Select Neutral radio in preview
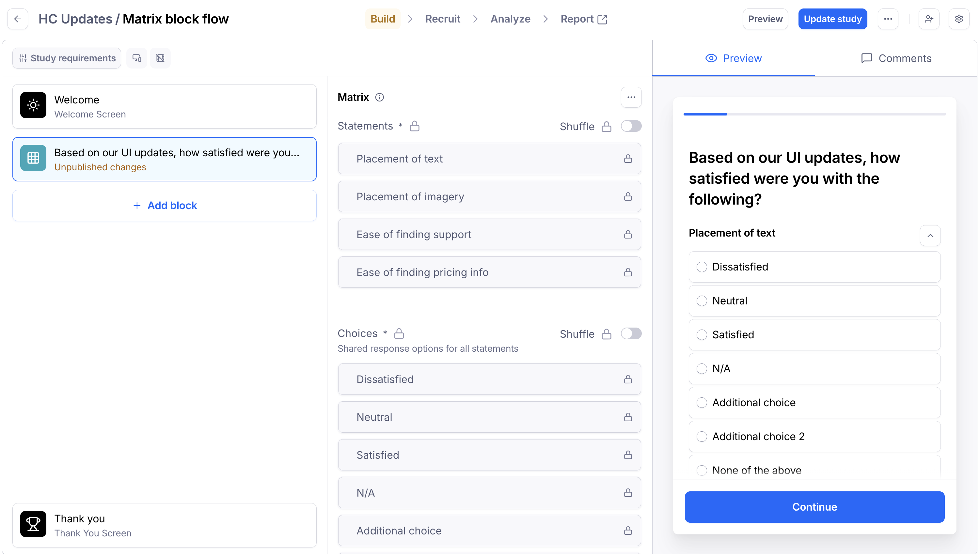Viewport: 980px width, 554px height. coord(702,300)
